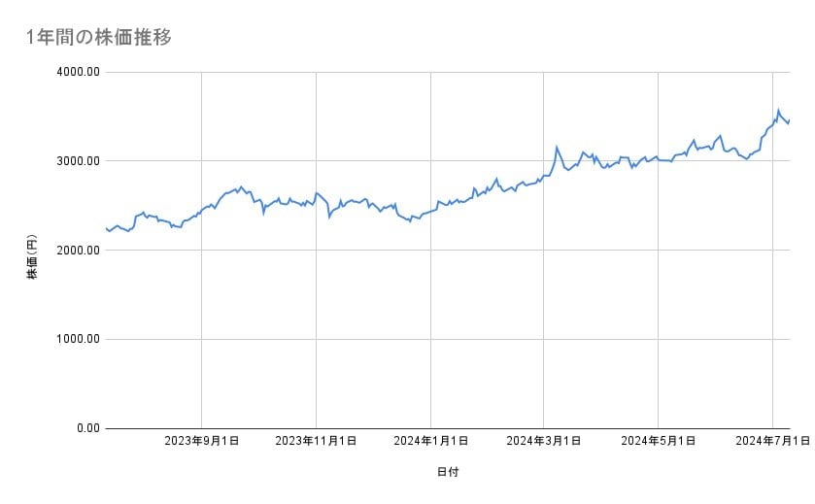The height and width of the screenshot is (504, 815).
Task: Click the line's low point in late December 2023
Action: coord(410,221)
